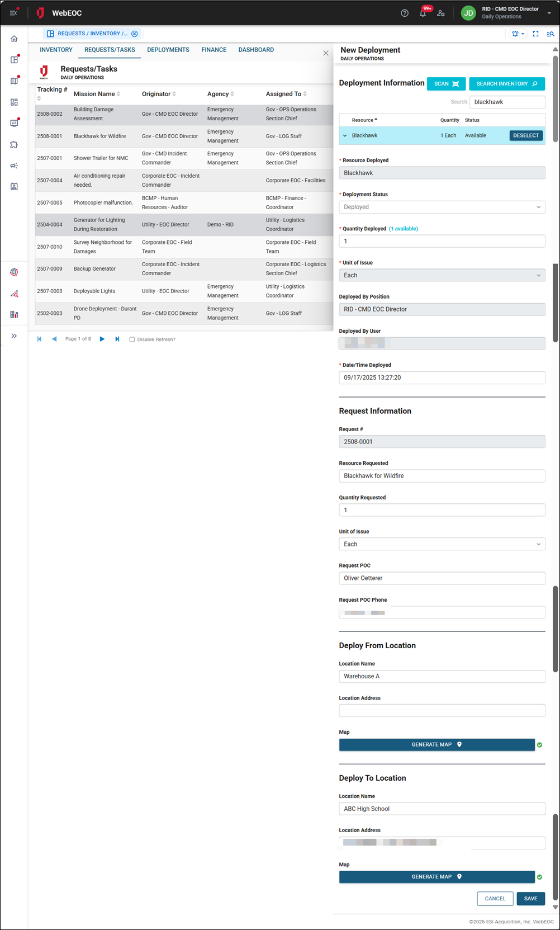This screenshot has width=560, height=930.
Task: Go to first page of requests
Action: 39,339
